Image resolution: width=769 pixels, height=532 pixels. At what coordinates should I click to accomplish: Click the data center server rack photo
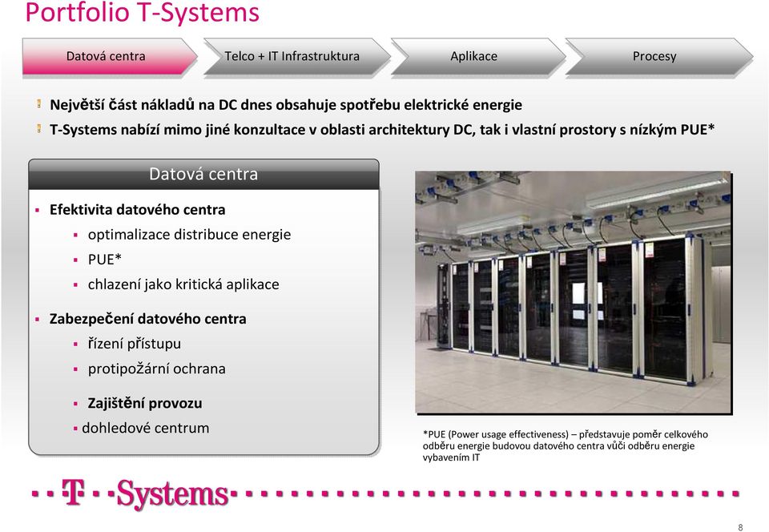pyautogui.click(x=574, y=292)
